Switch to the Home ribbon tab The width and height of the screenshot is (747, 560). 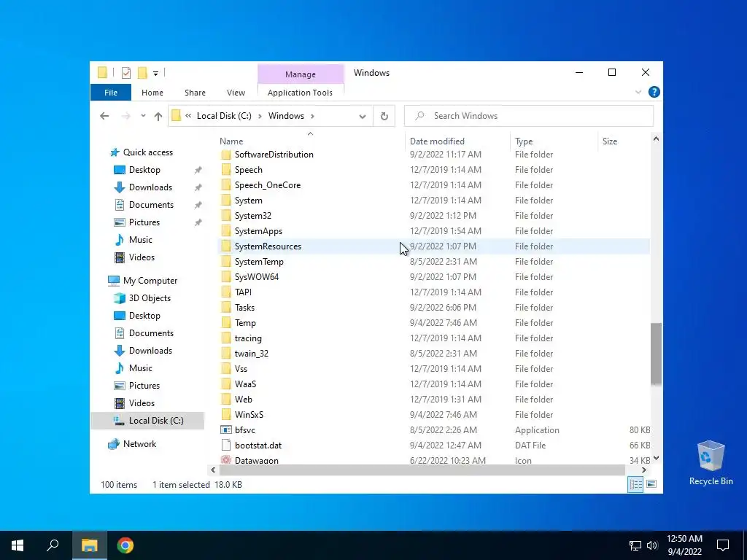152,93
